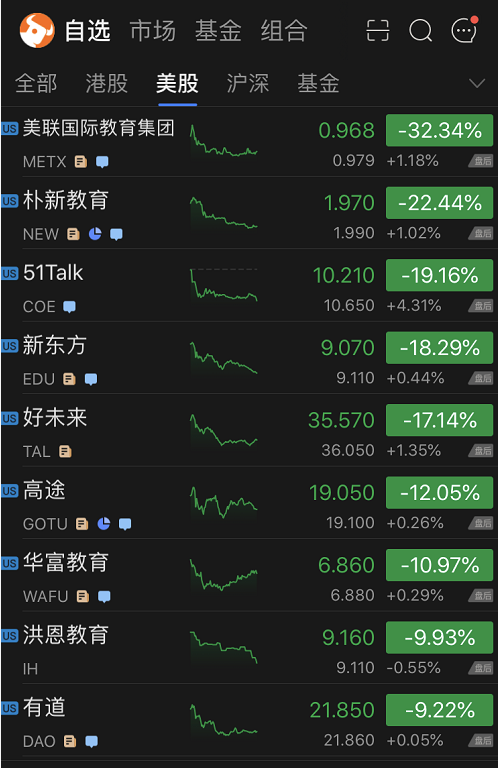Open the search magnifier icon

[421, 31]
